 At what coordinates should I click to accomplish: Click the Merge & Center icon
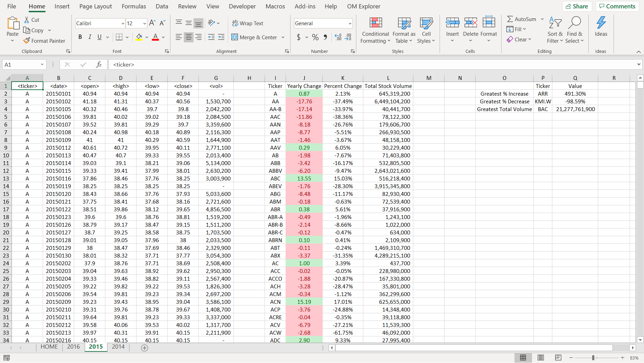(x=234, y=37)
